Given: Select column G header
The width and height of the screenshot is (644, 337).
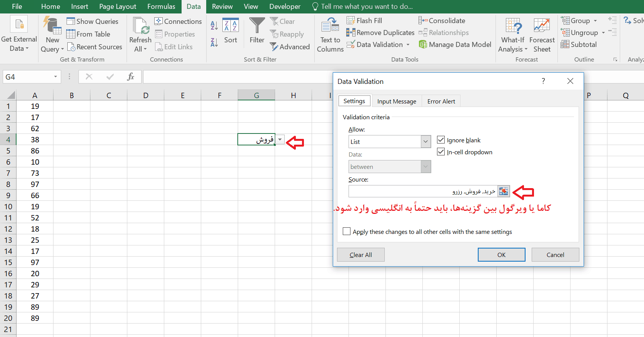Looking at the screenshot, I should pyautogui.click(x=257, y=95).
